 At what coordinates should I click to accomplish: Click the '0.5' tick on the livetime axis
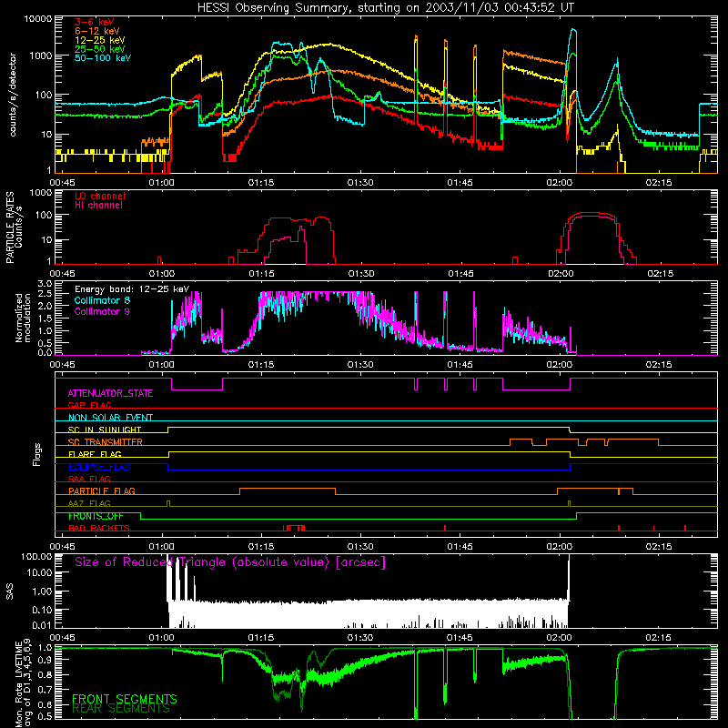(x=45, y=716)
